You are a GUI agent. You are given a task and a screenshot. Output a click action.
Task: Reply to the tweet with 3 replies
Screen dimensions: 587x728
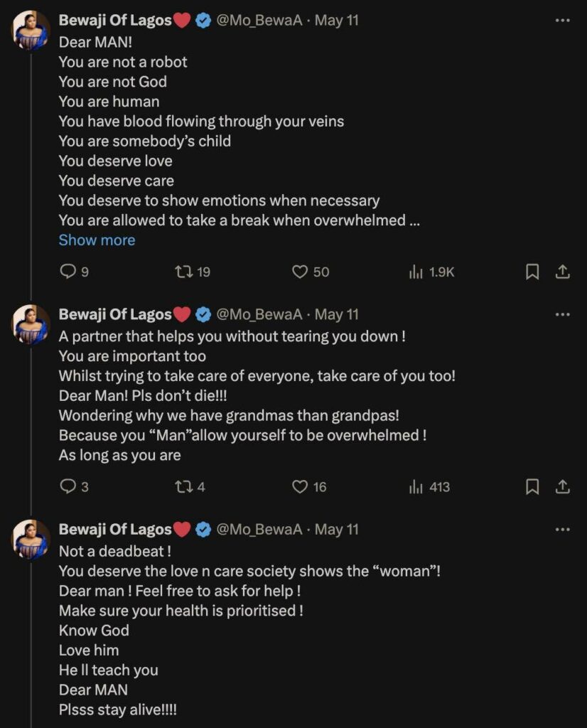[x=68, y=487]
